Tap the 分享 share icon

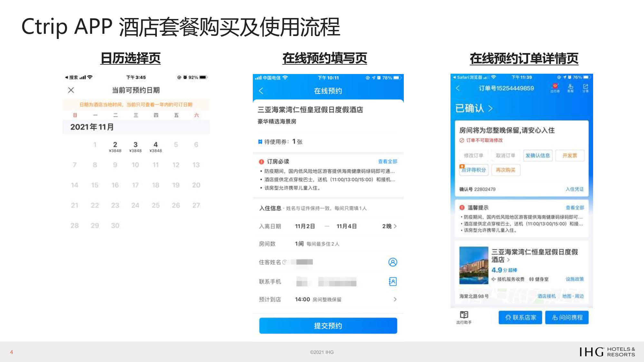(585, 88)
